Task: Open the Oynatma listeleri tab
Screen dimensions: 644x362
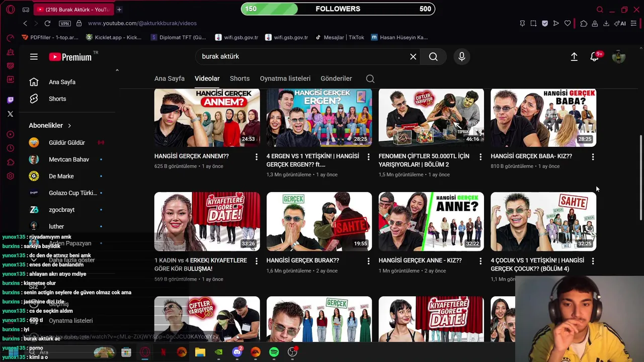Action: pos(285,78)
